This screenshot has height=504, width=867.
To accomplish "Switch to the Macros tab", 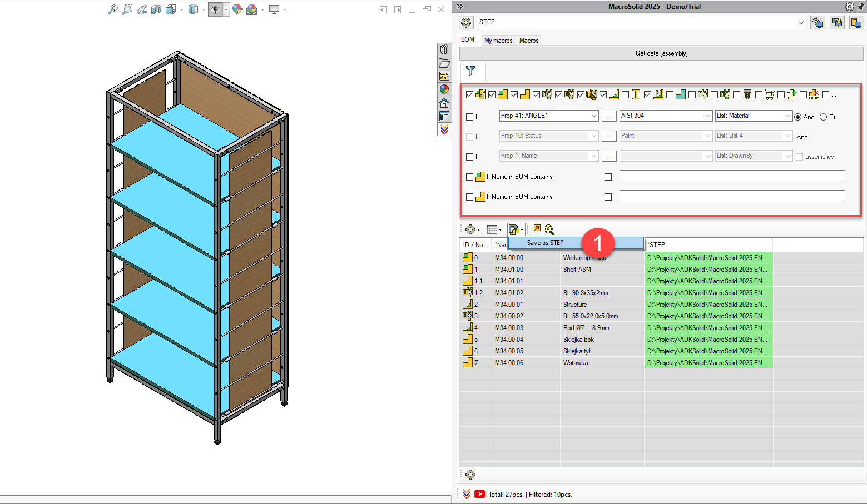I will point(529,41).
